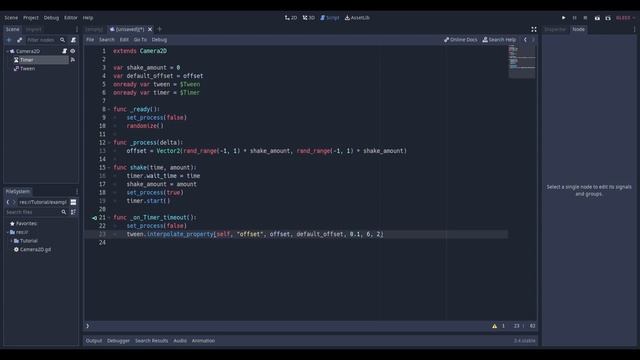Close the unsaved scene tab
This screenshot has width=640, height=360.
point(150,29)
